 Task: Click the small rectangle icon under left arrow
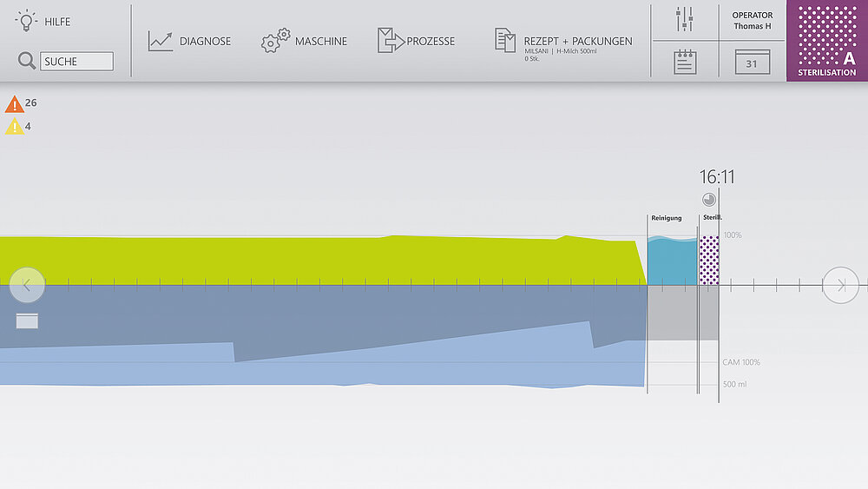click(x=27, y=320)
